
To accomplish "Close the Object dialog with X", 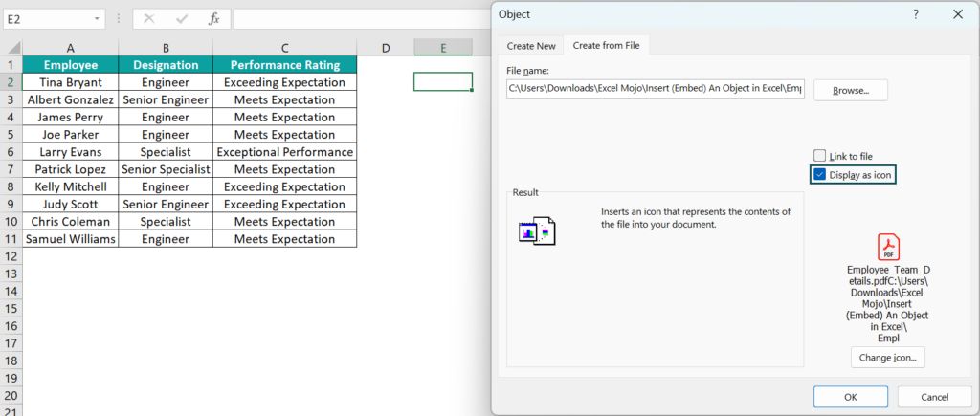I will (957, 14).
